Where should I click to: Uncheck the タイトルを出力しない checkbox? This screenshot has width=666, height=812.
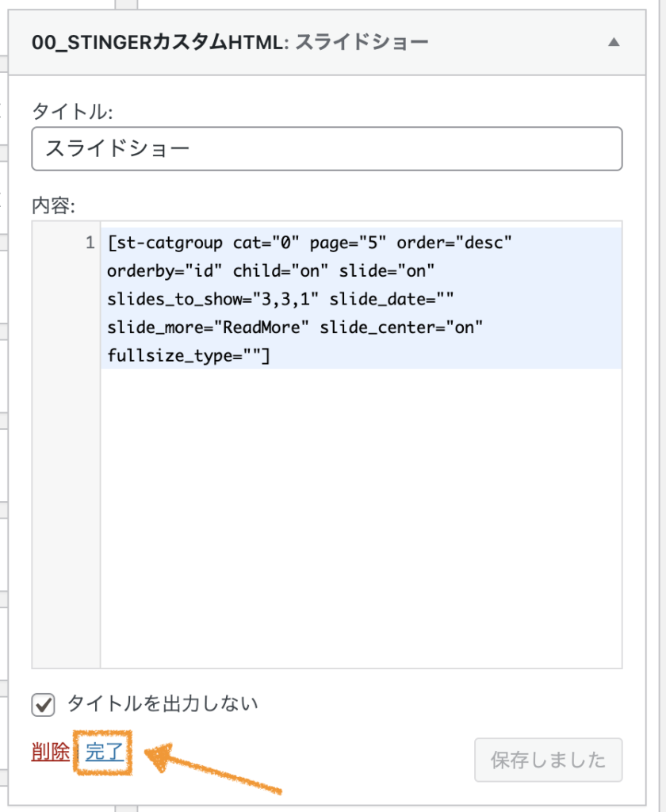(43, 705)
